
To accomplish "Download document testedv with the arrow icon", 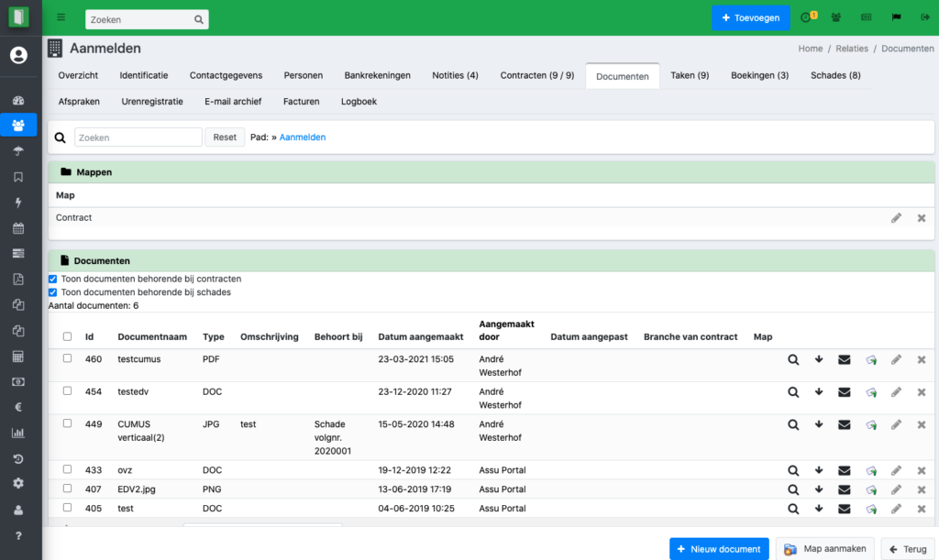I will tap(819, 392).
